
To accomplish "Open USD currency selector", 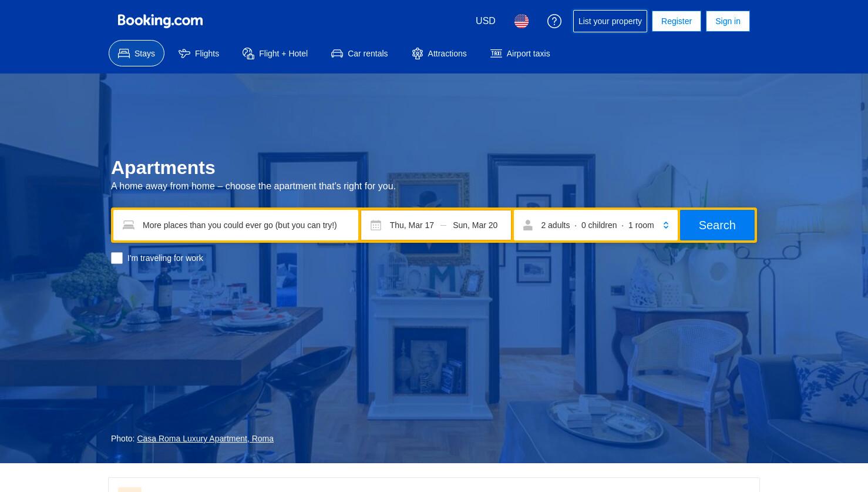I will click(x=486, y=21).
